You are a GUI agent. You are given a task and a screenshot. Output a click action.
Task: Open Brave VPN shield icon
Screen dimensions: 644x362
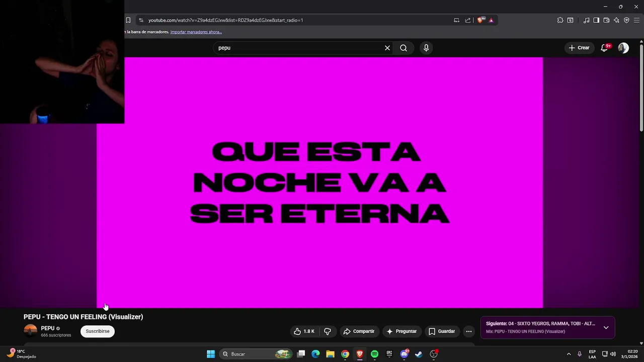(626, 20)
